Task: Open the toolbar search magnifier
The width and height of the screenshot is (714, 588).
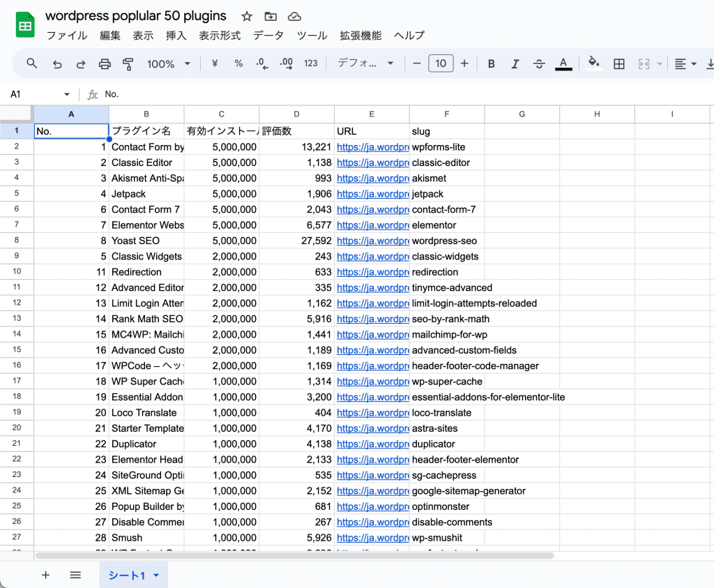Action: click(31, 63)
